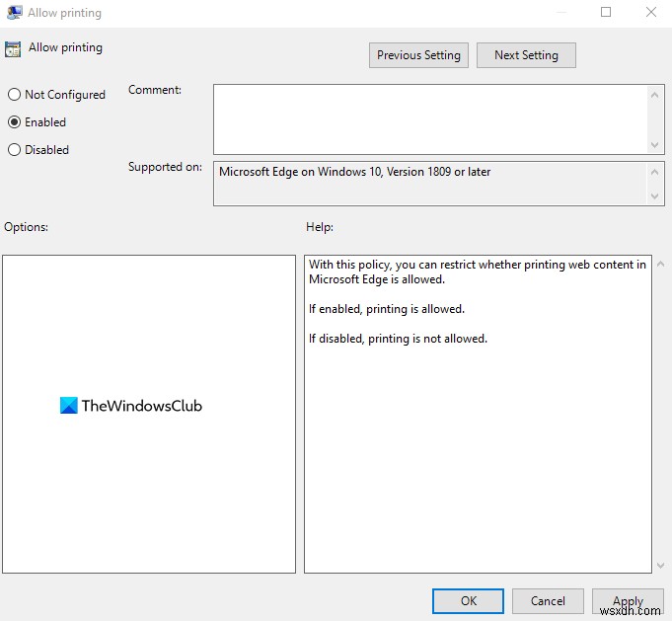This screenshot has height=621, width=672.
Task: Maximize the Allow printing window
Action: [x=606, y=12]
